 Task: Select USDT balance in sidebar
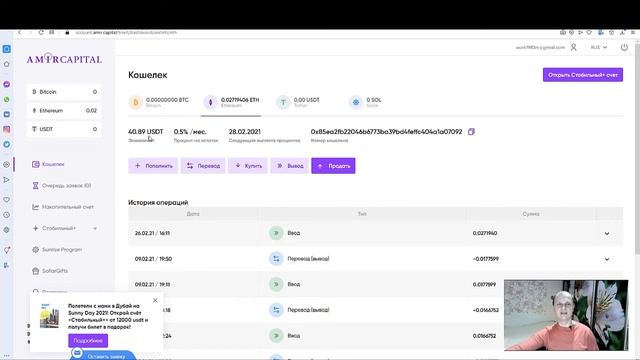tap(64, 129)
